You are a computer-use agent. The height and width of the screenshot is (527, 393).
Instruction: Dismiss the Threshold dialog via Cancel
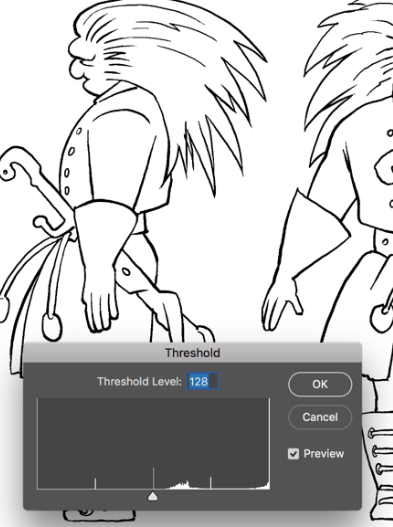320,417
